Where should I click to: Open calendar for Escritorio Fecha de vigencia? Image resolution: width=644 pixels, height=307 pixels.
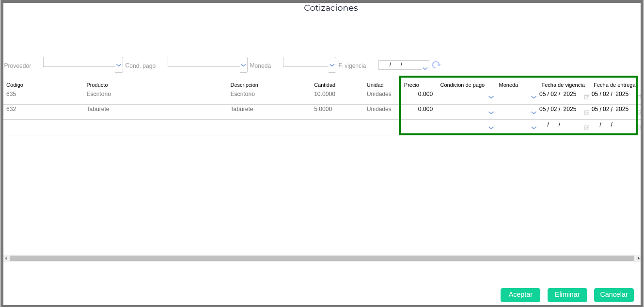pos(587,97)
